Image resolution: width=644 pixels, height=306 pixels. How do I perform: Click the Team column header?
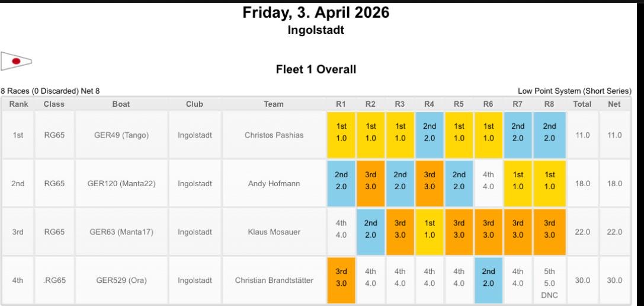tap(274, 104)
